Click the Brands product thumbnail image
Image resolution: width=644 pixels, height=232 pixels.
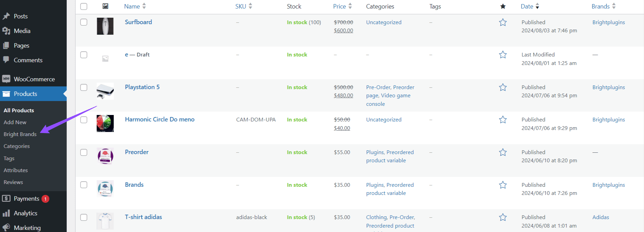[105, 189]
